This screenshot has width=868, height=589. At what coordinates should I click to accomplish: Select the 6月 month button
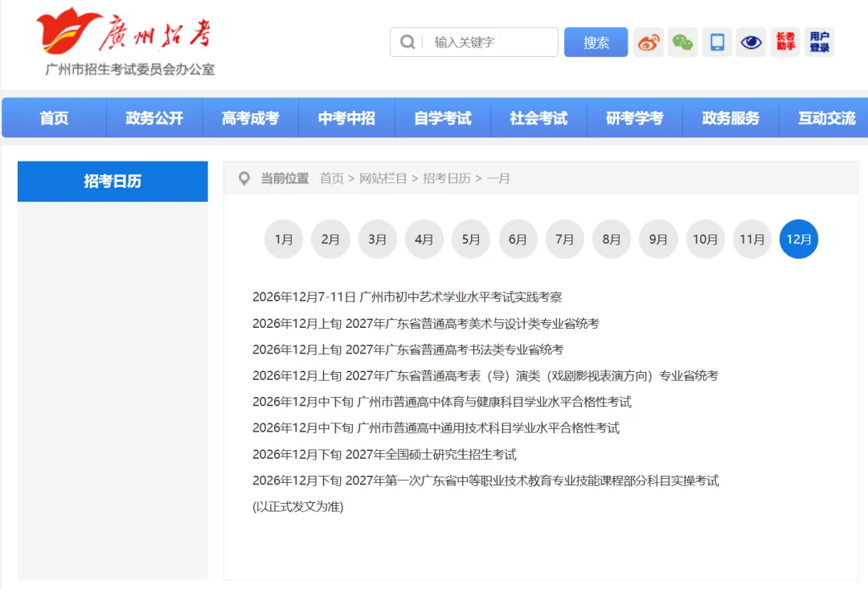518,239
